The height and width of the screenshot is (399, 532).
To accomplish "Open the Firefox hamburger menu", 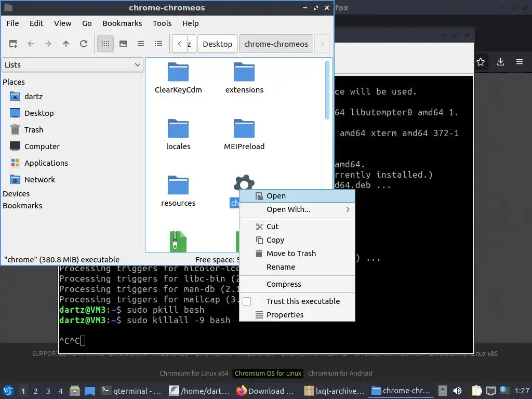I will [x=520, y=62].
